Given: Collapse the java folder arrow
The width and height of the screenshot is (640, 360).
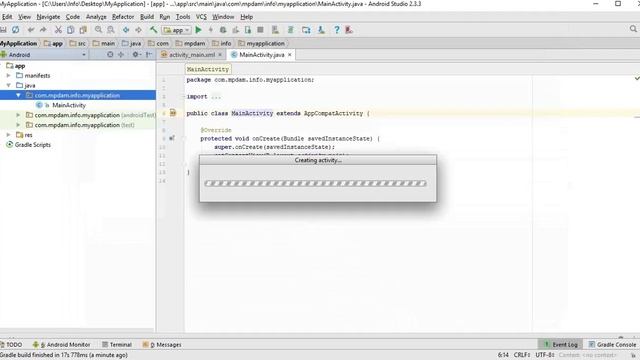Looking at the screenshot, I should [9, 85].
